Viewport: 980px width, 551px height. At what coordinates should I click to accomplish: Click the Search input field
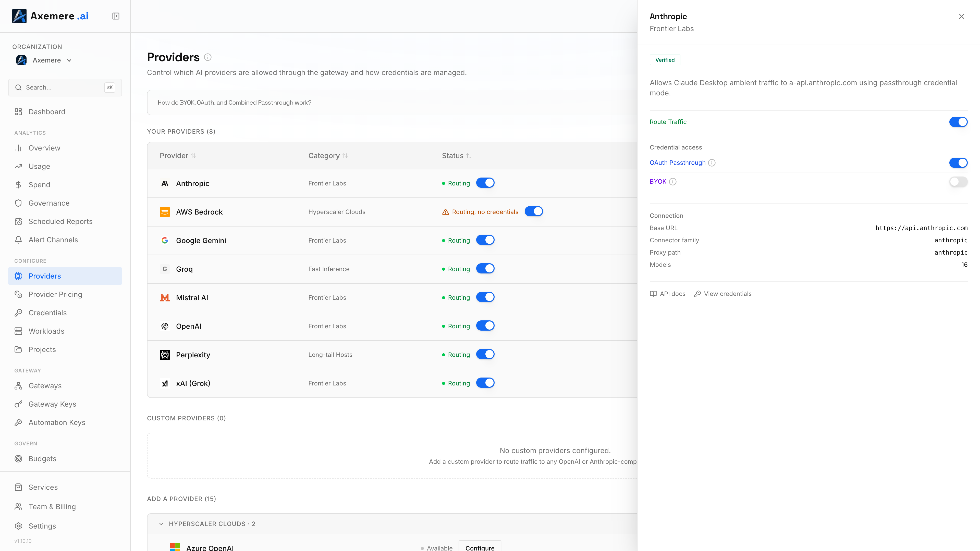[x=65, y=87]
